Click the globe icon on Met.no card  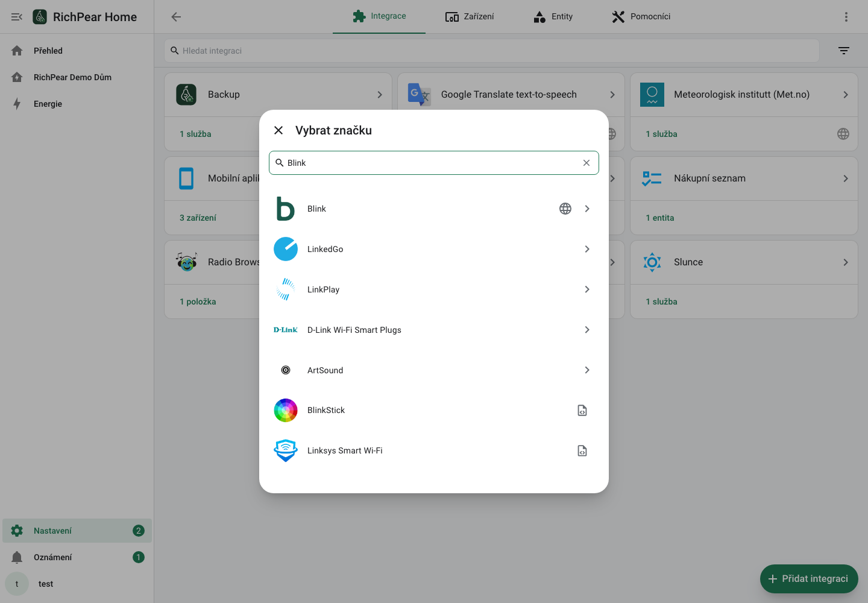pos(843,134)
